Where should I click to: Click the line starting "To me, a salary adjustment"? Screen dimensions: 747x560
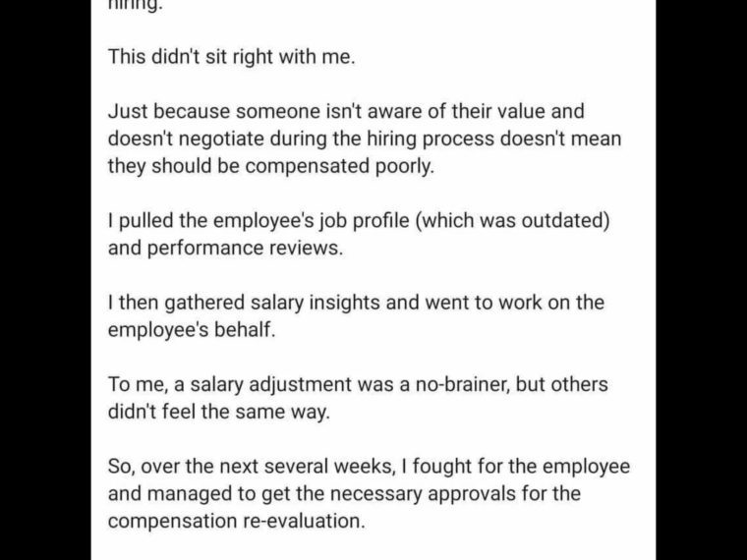[x=358, y=384]
